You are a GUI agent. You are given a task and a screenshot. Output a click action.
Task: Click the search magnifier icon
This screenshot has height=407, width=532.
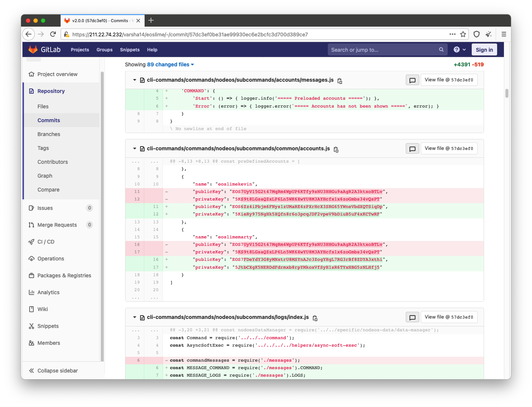[441, 49]
